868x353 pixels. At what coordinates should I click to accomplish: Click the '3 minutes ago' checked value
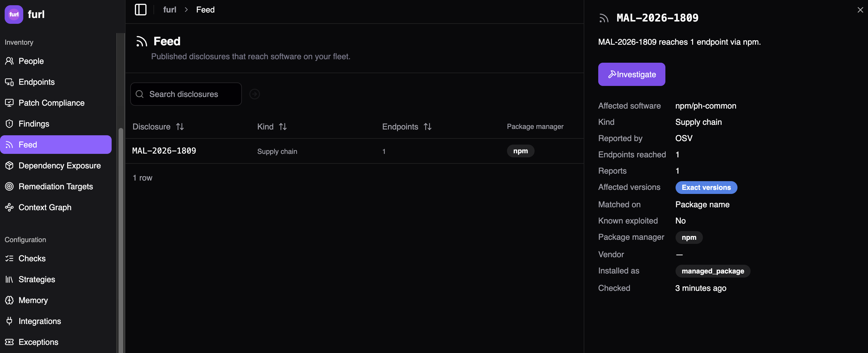[x=701, y=288]
